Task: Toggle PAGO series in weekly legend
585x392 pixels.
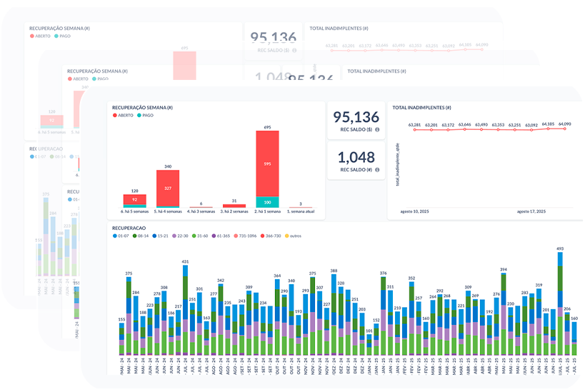Action: coord(145,115)
